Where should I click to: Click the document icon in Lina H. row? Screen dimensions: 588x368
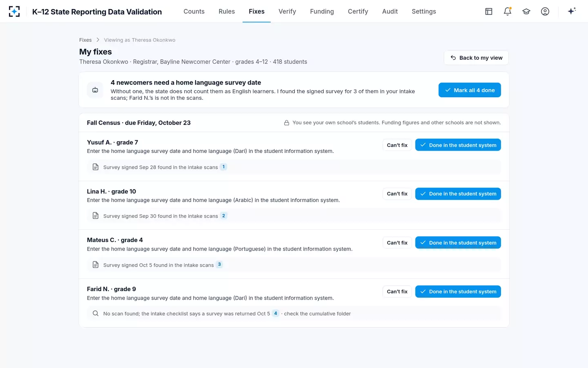pyautogui.click(x=96, y=215)
